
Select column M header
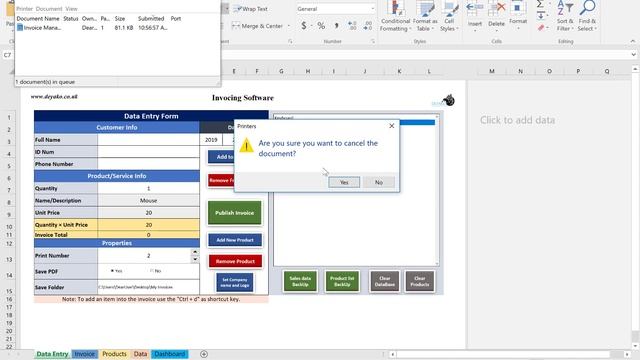point(492,71)
